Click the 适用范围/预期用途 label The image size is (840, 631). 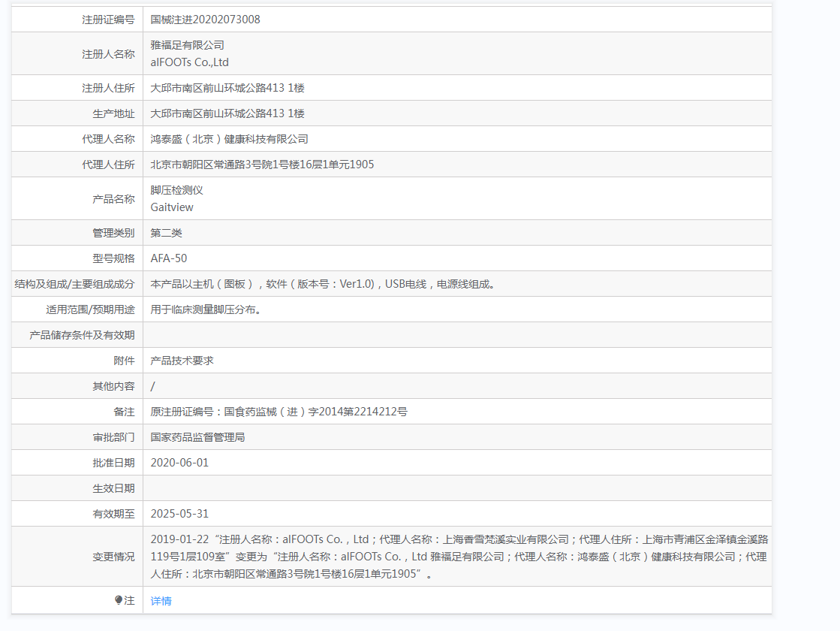pos(91,310)
